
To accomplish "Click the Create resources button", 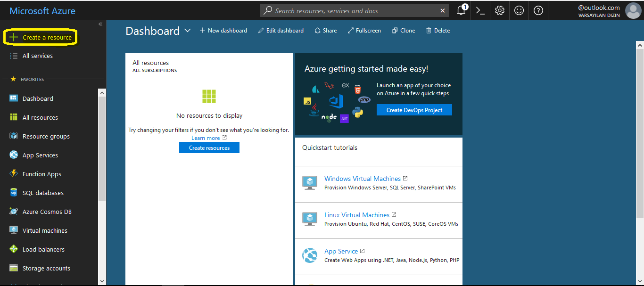I will (x=209, y=147).
